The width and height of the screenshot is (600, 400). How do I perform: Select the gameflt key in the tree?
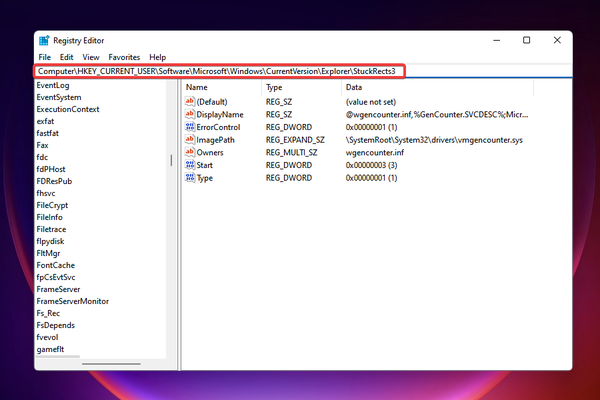coord(50,349)
